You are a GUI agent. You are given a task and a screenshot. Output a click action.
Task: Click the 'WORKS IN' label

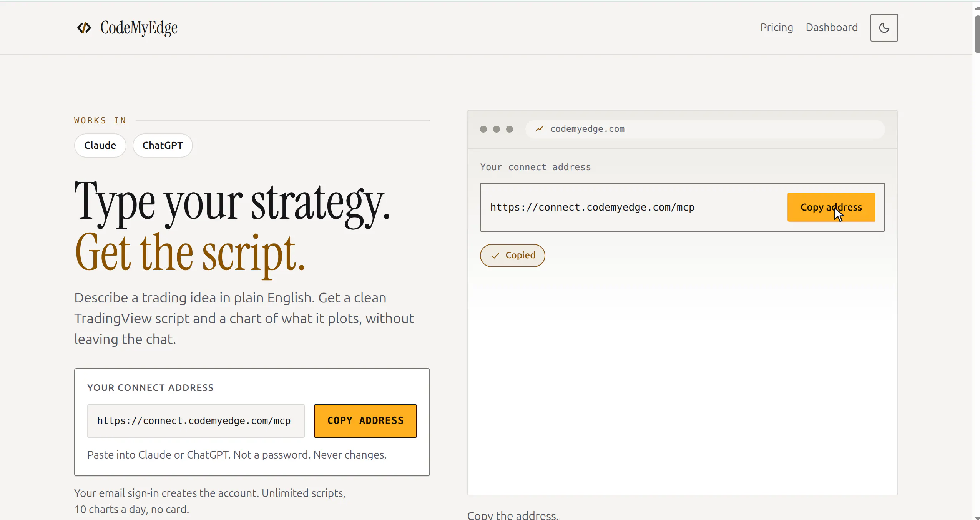(x=100, y=121)
